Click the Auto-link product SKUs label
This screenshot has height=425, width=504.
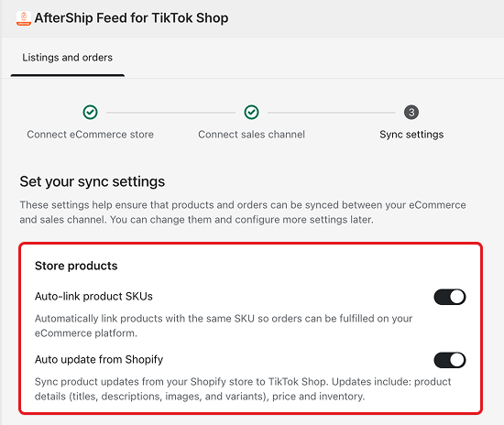tap(93, 296)
